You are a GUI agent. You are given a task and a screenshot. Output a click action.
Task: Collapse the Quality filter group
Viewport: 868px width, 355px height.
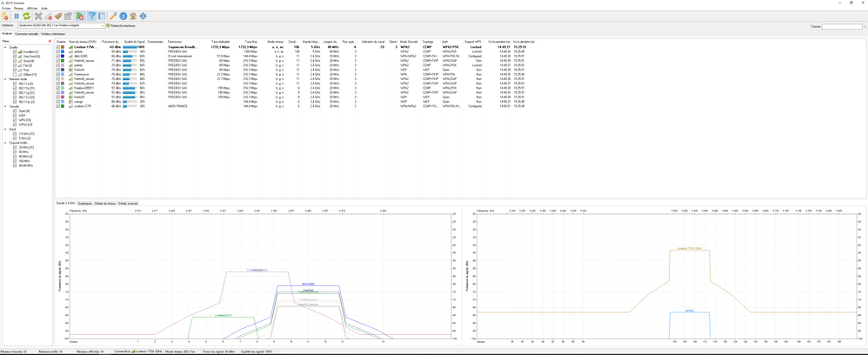5,47
